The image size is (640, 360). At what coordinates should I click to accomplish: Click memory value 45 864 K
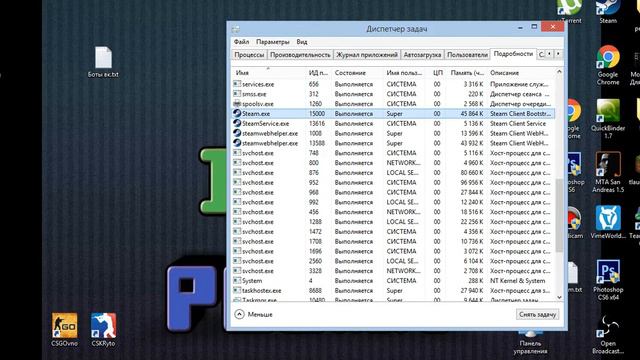click(472, 113)
